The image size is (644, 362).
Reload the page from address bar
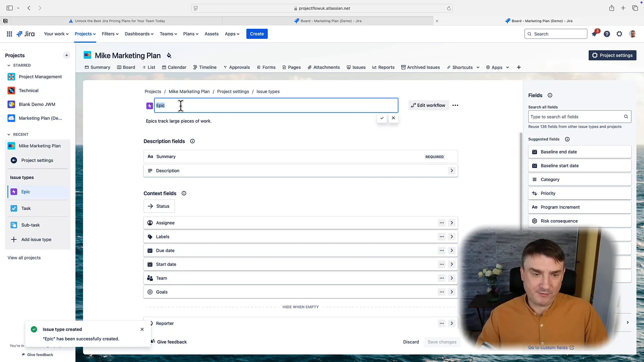pyautogui.click(x=449, y=8)
